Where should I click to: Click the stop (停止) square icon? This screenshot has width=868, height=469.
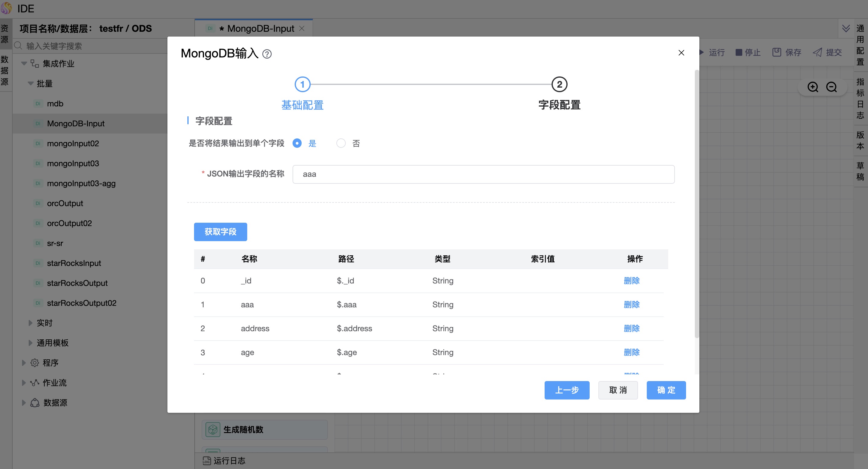[x=739, y=52]
